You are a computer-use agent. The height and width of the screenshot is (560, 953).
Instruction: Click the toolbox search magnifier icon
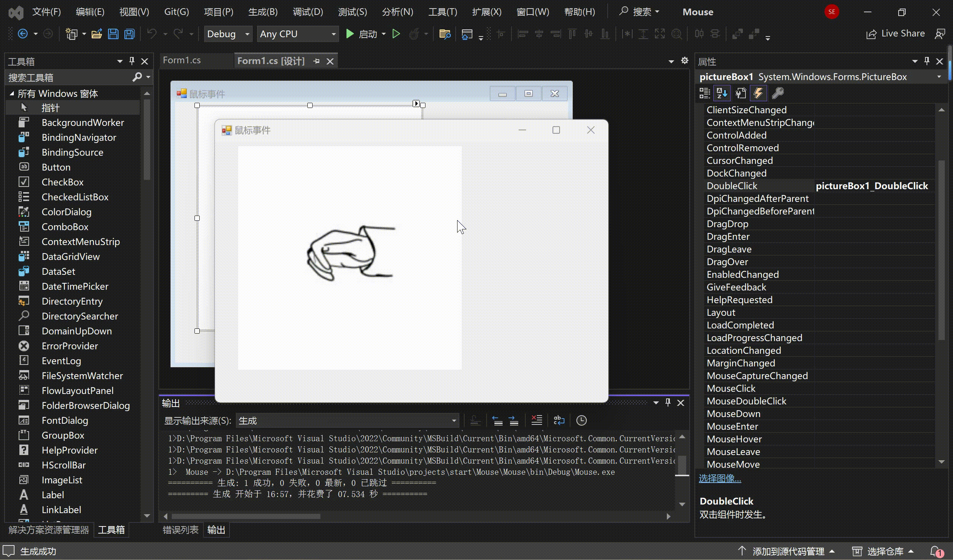point(137,77)
